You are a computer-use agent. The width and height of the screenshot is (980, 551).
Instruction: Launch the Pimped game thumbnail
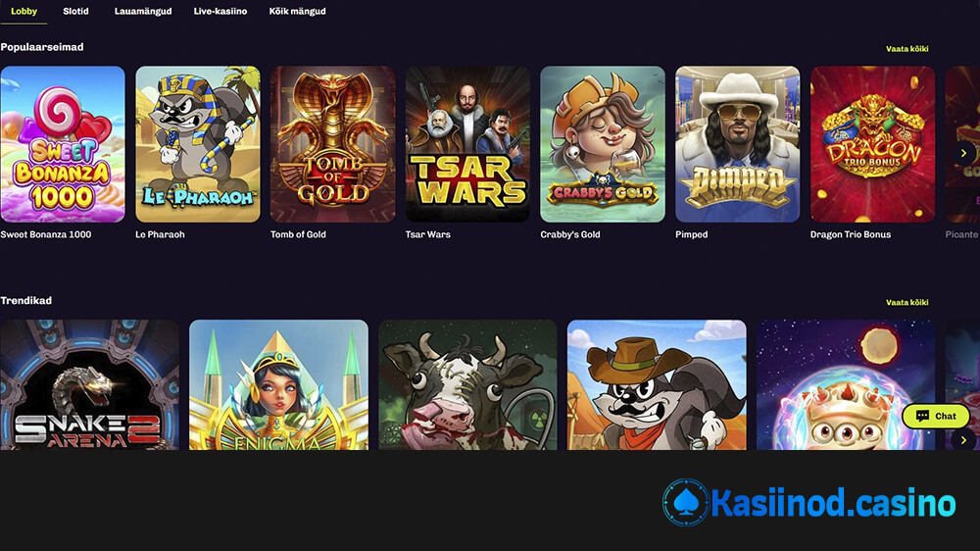[x=738, y=144]
